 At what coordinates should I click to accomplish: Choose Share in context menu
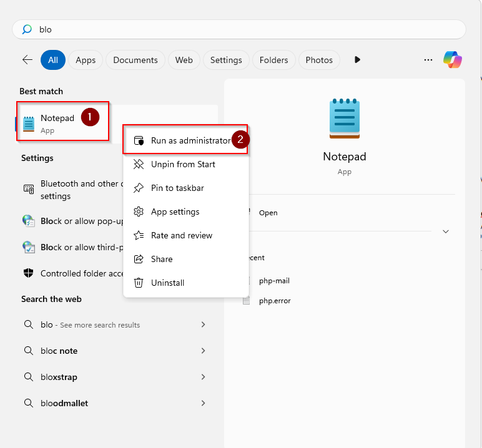[x=185, y=259]
